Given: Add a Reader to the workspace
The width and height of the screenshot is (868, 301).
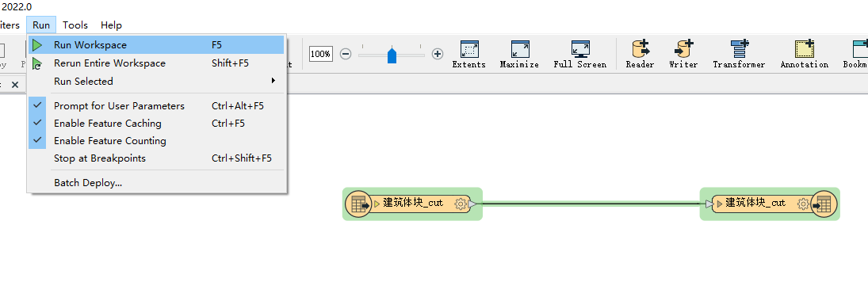Looking at the screenshot, I should 640,54.
